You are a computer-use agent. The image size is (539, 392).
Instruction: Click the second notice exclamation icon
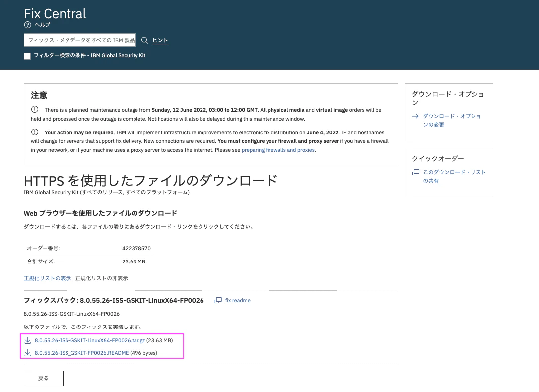[x=35, y=132]
